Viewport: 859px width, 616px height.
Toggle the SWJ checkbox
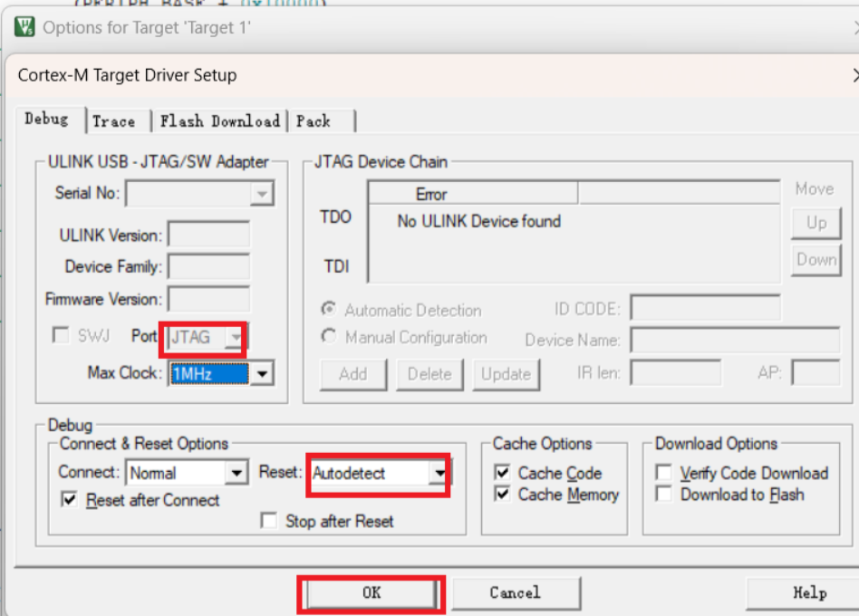[61, 335]
